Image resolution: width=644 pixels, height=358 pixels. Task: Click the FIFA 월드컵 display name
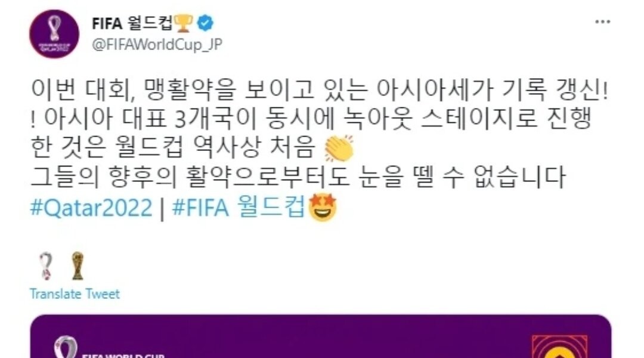pos(132,23)
